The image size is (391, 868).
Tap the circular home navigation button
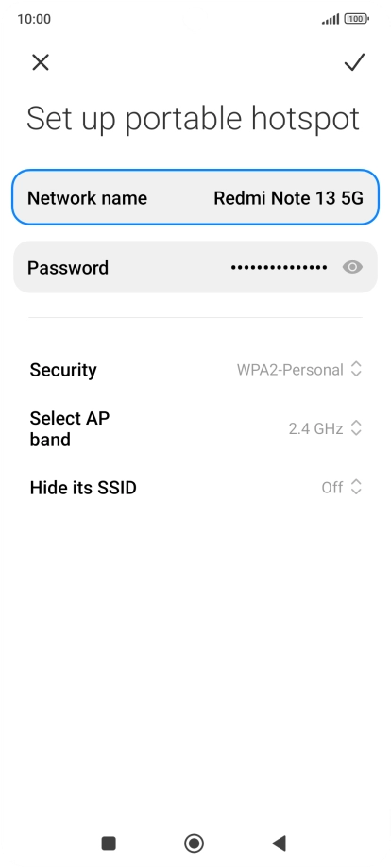194,843
